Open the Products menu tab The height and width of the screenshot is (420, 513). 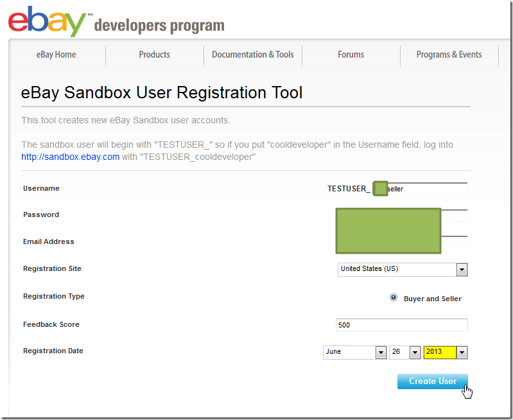(x=155, y=55)
